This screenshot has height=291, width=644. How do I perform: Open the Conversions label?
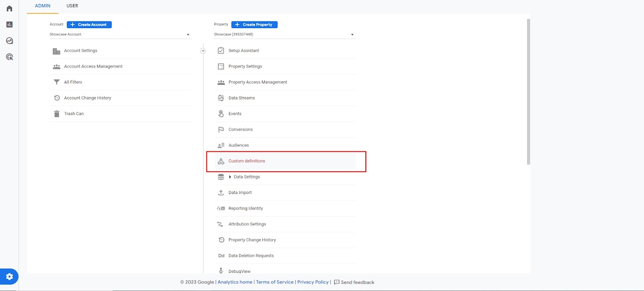pos(241,130)
